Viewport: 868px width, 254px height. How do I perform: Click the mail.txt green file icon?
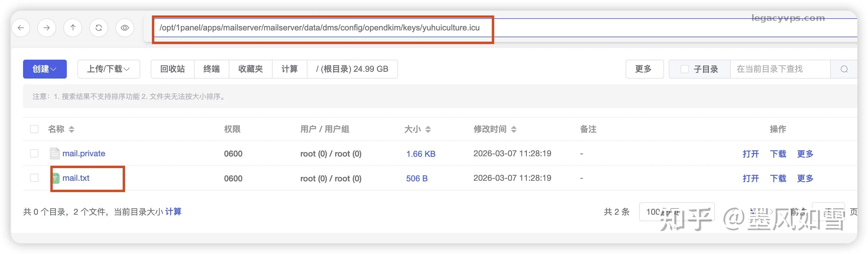56,178
